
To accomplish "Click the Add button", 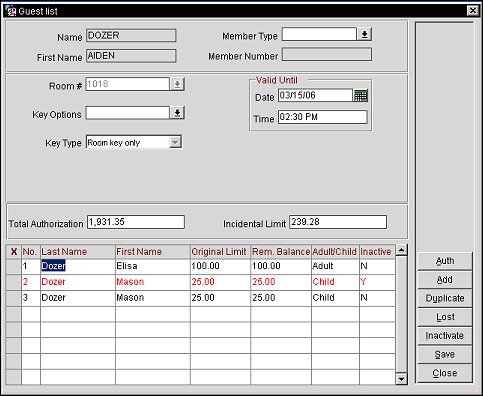I will click(x=445, y=280).
